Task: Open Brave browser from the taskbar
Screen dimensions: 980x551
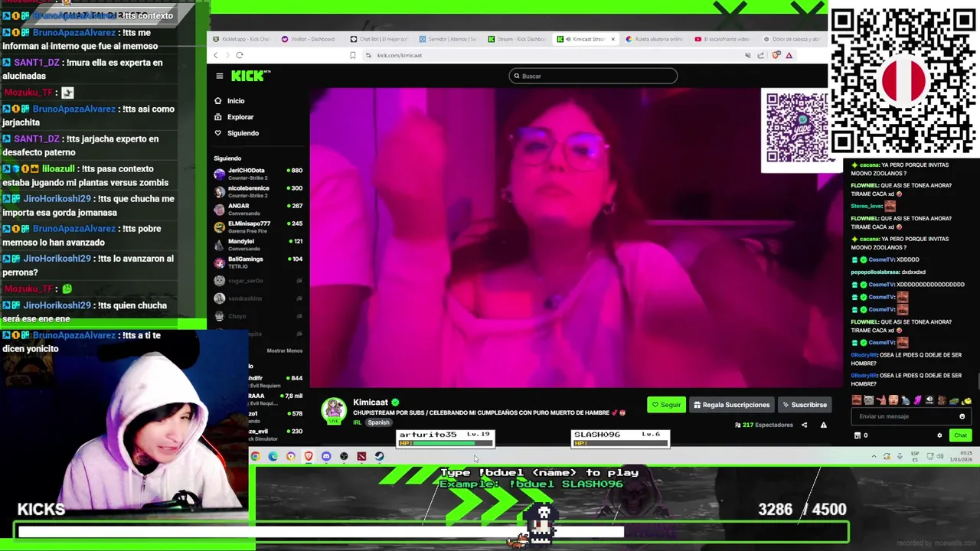Action: (309, 457)
